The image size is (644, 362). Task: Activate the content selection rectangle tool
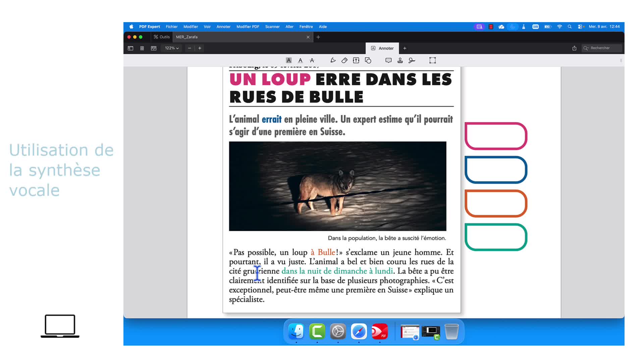click(433, 60)
